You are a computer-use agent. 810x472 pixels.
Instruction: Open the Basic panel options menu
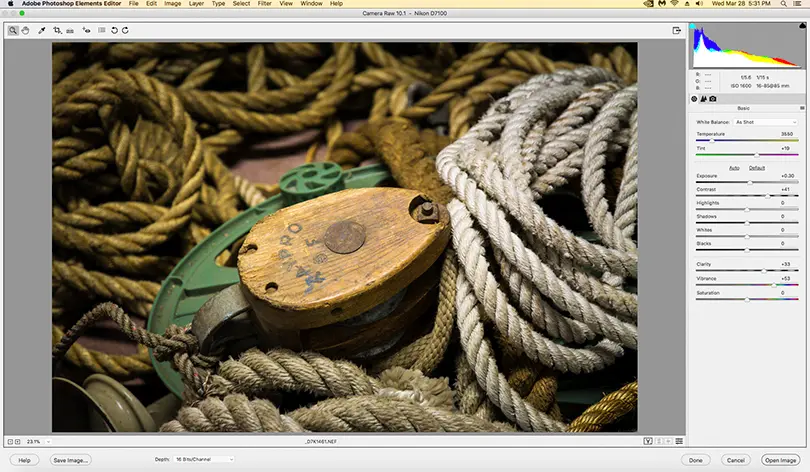(801, 108)
